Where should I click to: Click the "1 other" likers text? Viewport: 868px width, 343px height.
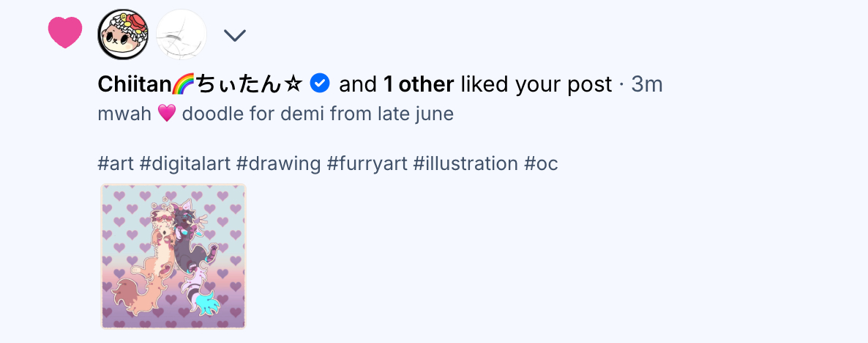pos(419,85)
